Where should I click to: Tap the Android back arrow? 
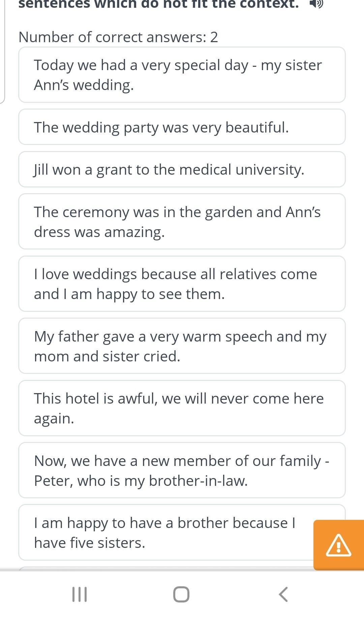(283, 594)
